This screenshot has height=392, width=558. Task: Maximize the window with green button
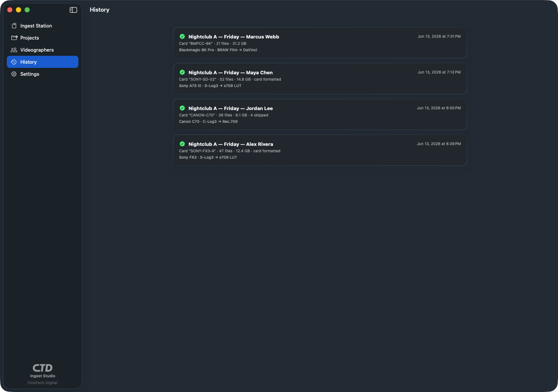[27, 10]
